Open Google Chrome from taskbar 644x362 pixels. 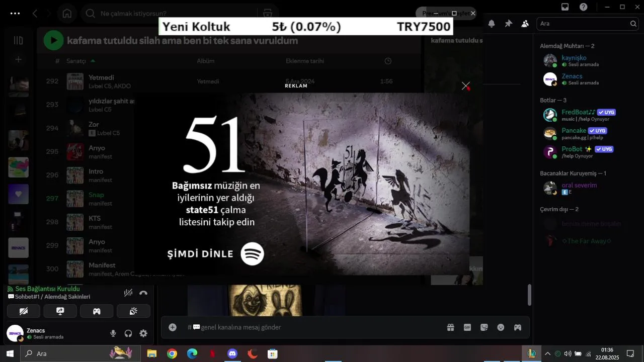172,353
